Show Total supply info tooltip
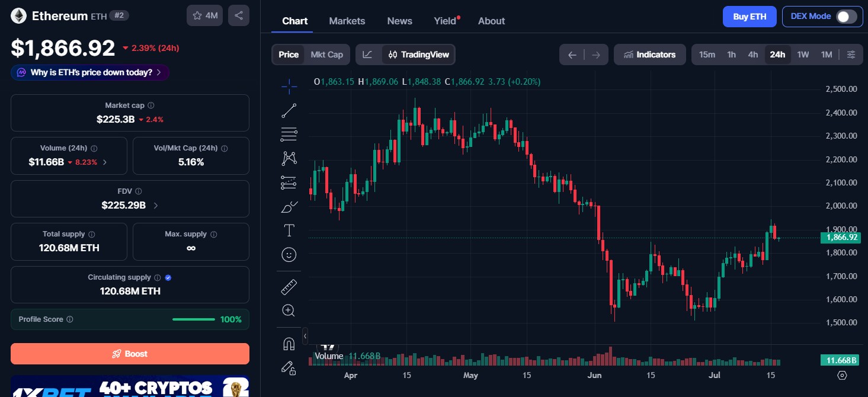 click(92, 235)
